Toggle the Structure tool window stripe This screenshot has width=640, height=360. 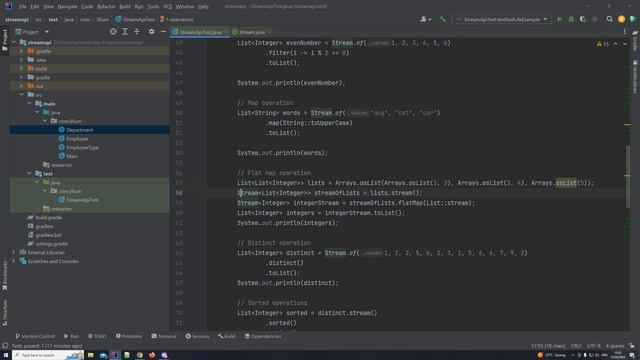coord(5,313)
